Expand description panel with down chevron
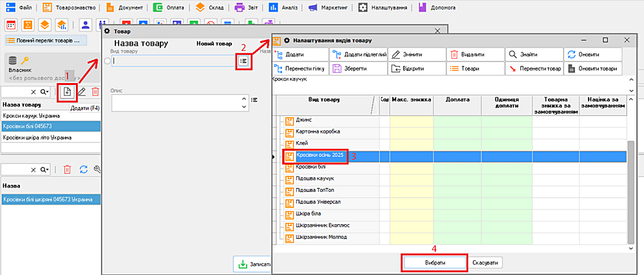This screenshot has height=275, width=644. click(244, 106)
